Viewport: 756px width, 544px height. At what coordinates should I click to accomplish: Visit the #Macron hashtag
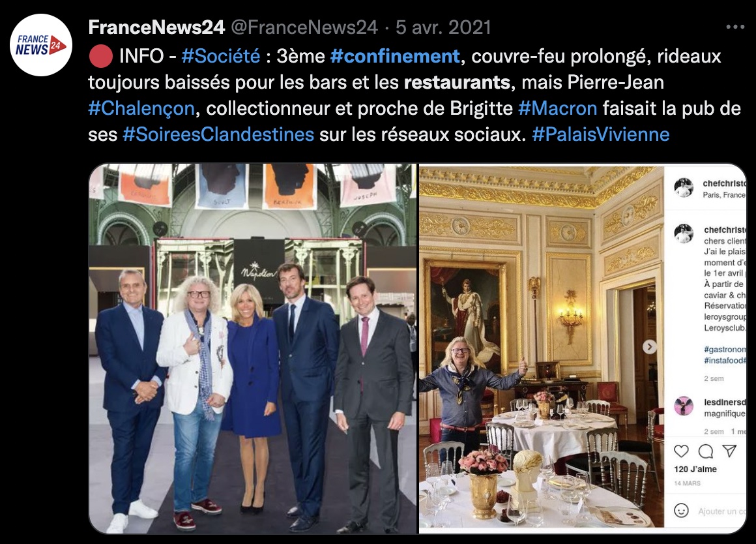pos(557,108)
